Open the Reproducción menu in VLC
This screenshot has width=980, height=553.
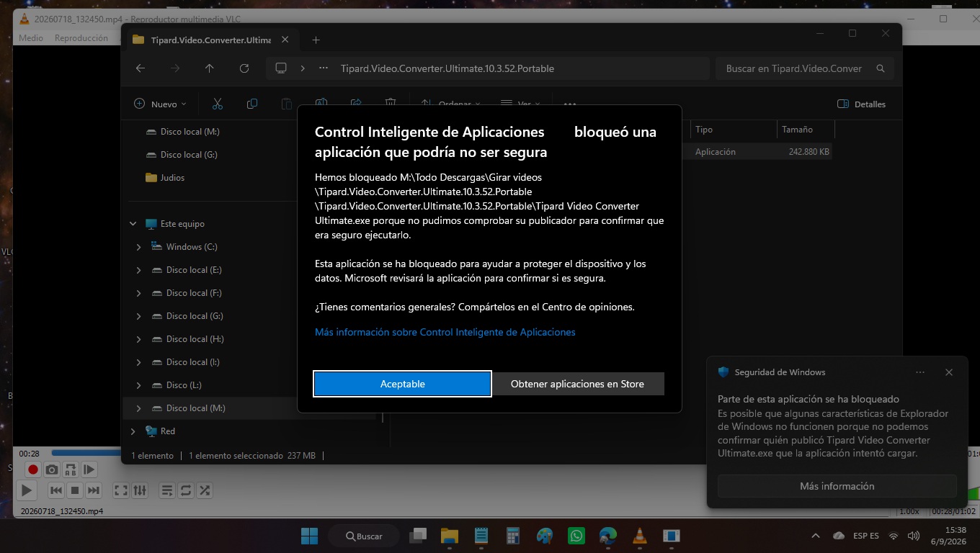[81, 38]
